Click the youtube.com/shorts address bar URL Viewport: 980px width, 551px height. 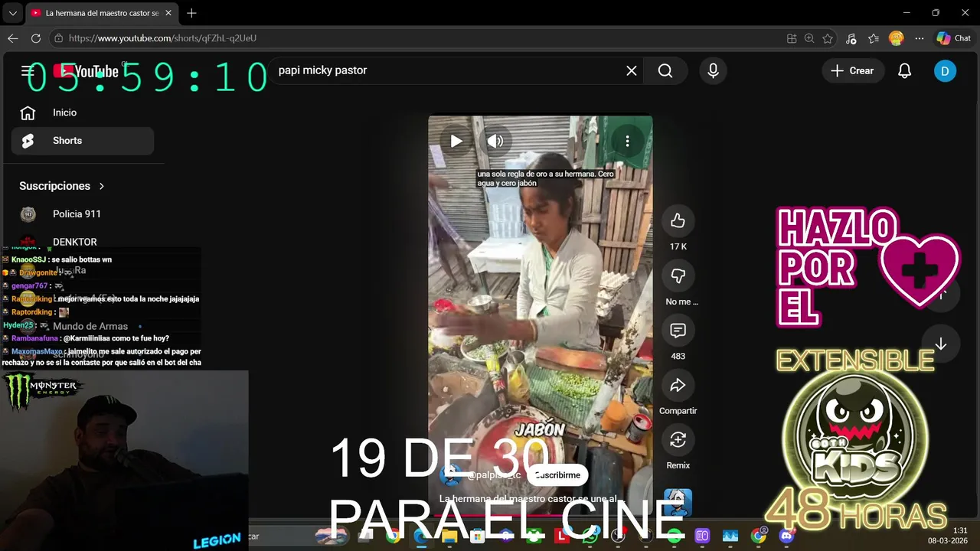(x=162, y=38)
